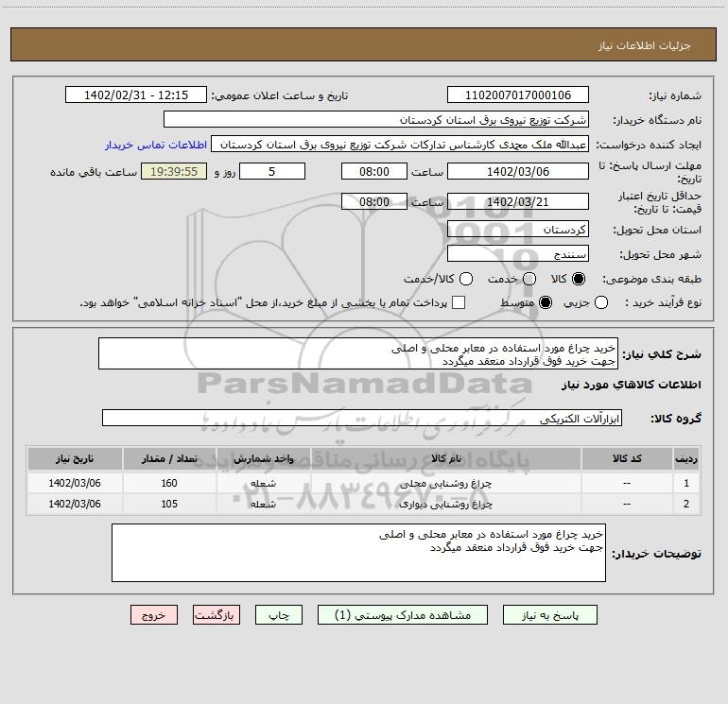The height and width of the screenshot is (704, 728).
Task: Click the need number field 1102007017000106
Action: click(x=518, y=94)
